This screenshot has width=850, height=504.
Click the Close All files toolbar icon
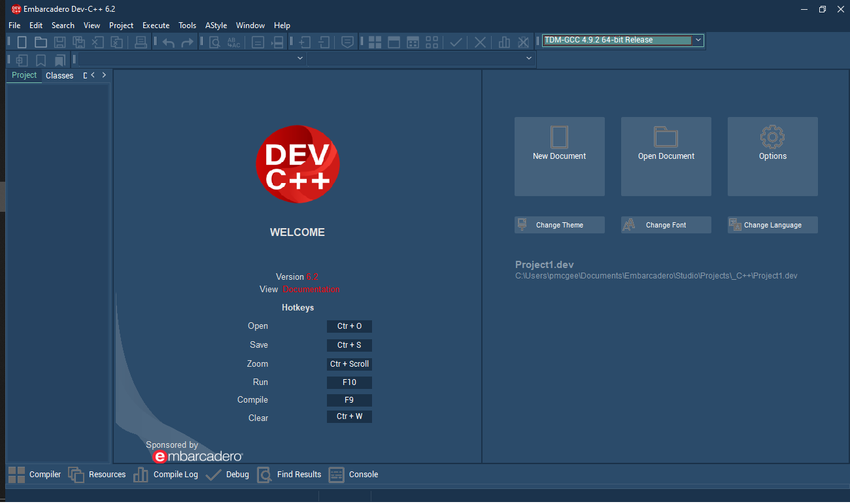point(117,42)
